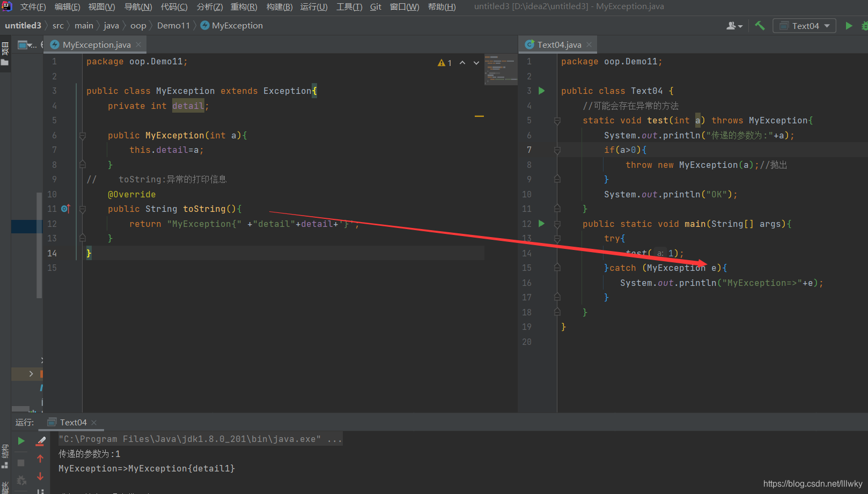Expand the collapsed node in project tree

31,373
